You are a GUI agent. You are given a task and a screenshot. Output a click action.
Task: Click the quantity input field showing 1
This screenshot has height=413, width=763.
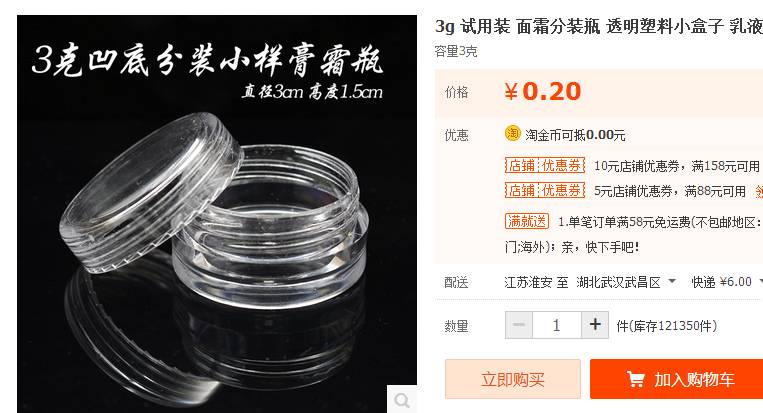(x=557, y=324)
